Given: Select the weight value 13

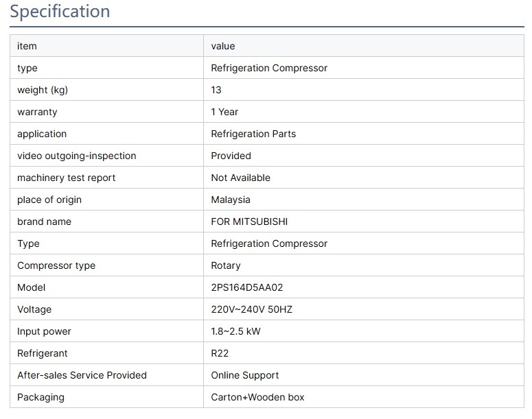Looking at the screenshot, I should click(x=216, y=90).
